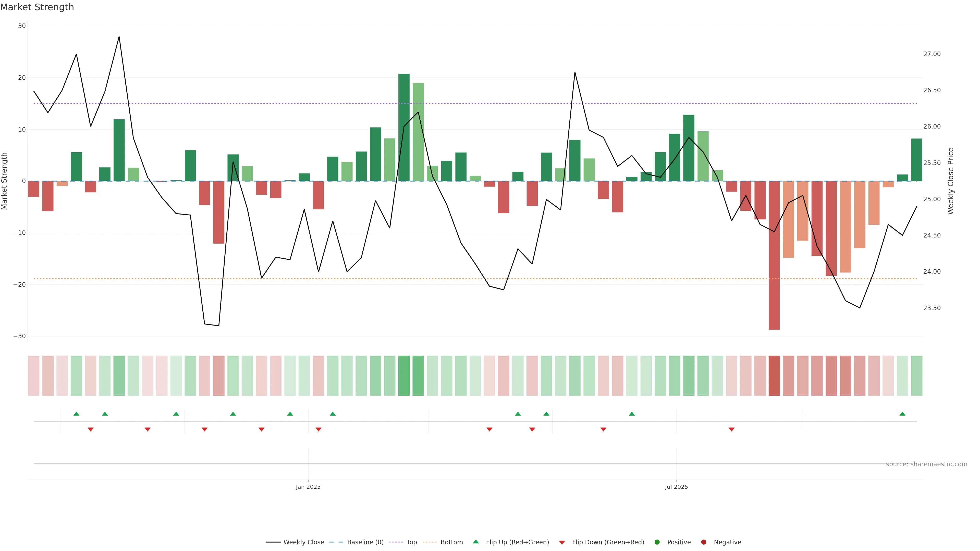Click the Negative red dot legend icon
This screenshot has width=980, height=551.
tap(703, 542)
